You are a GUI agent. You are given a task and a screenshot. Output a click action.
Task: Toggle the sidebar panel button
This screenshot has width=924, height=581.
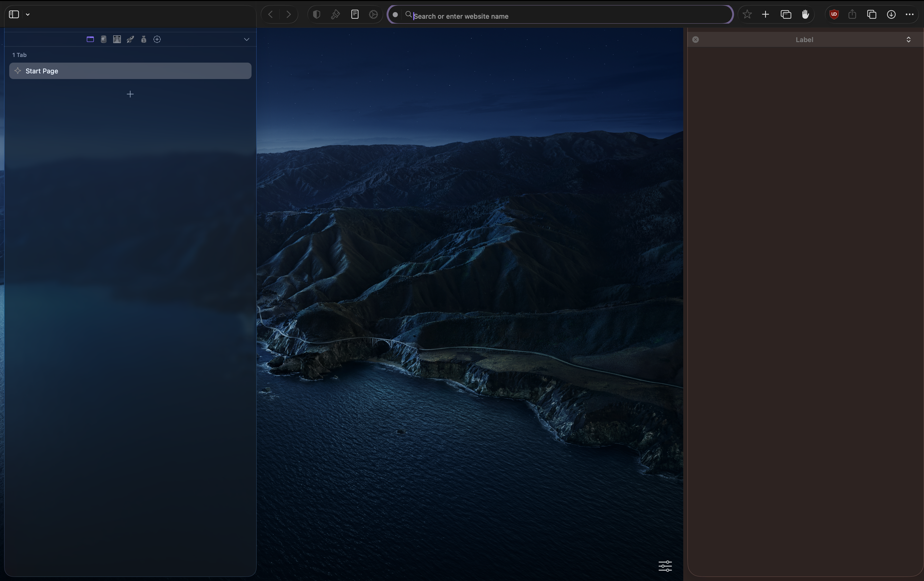pyautogui.click(x=14, y=15)
